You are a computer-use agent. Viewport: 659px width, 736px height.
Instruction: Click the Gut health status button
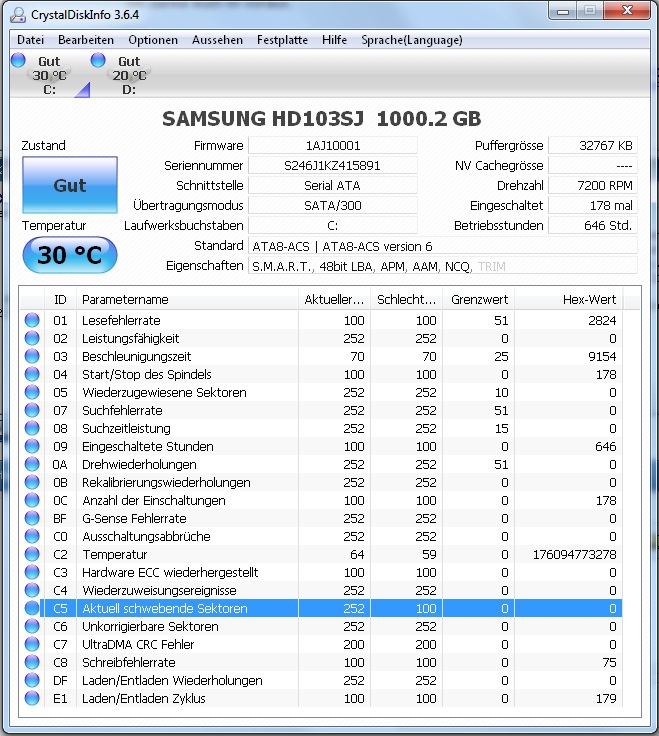point(70,185)
